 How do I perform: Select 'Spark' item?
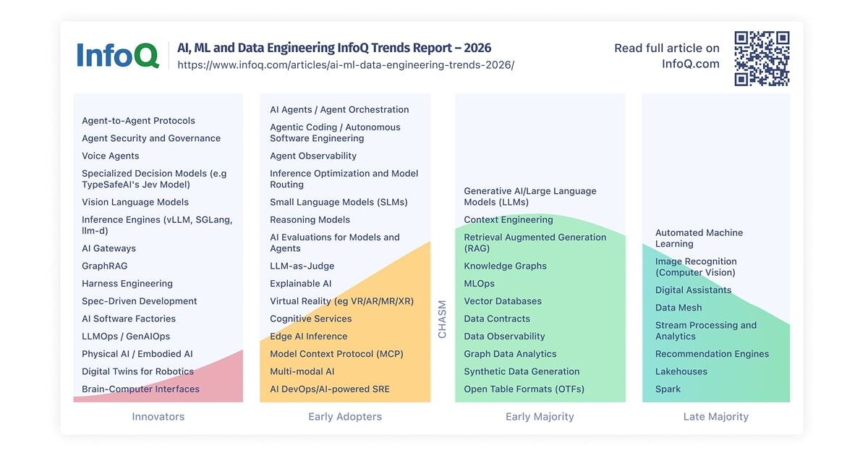coord(668,389)
